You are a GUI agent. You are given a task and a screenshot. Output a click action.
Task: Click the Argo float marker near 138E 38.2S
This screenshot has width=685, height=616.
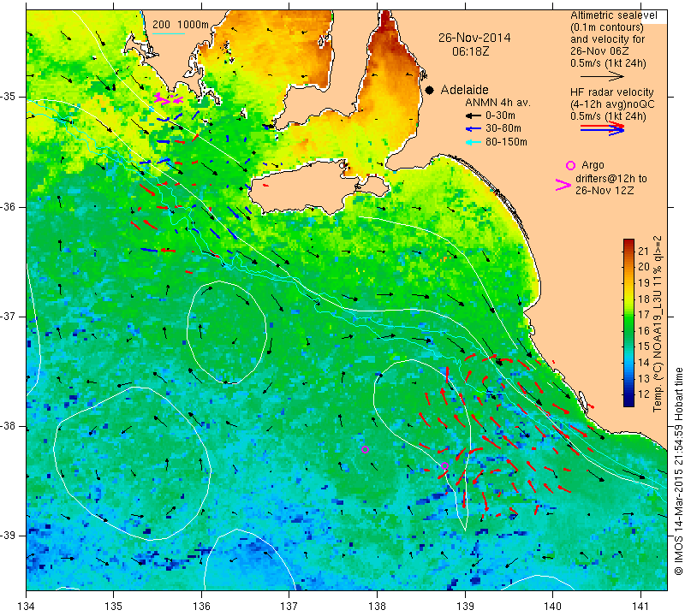point(366,450)
